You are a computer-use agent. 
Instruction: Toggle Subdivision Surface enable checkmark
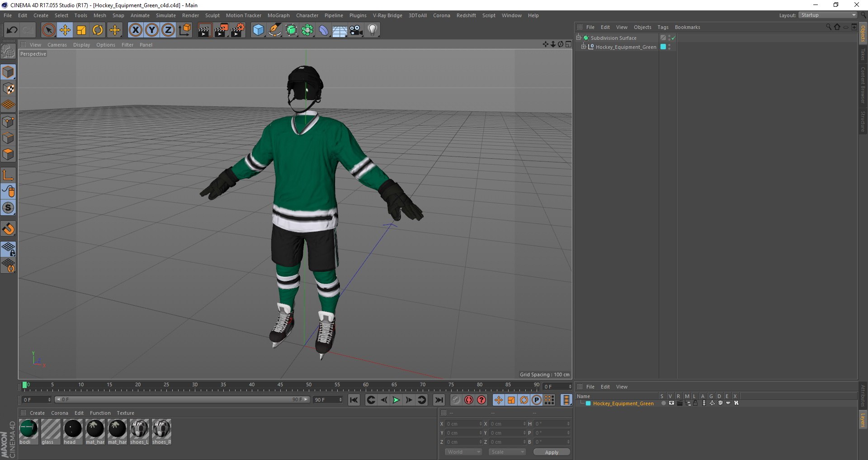[673, 38]
